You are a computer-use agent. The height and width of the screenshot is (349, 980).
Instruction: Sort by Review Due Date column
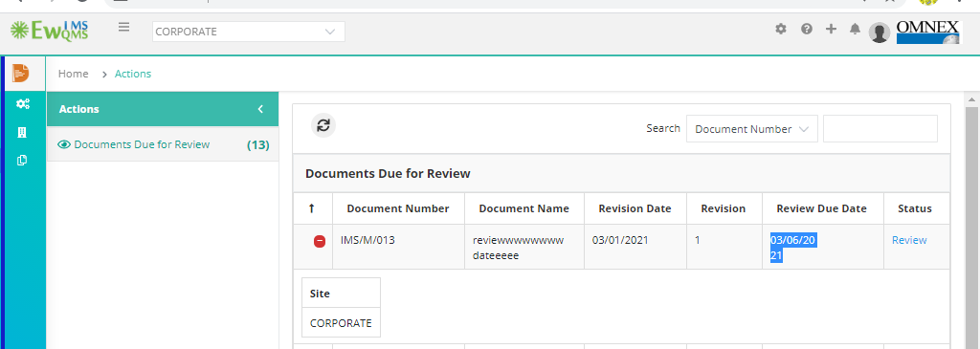822,208
